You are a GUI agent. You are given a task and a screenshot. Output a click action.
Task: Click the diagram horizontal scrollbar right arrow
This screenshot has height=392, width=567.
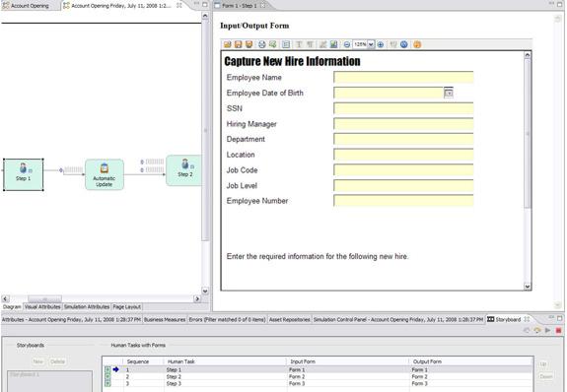197,298
